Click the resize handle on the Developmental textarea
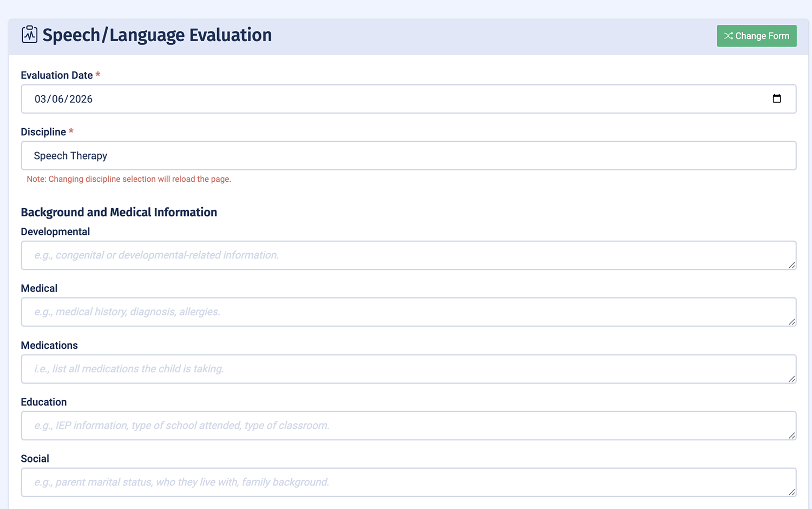 point(792,266)
